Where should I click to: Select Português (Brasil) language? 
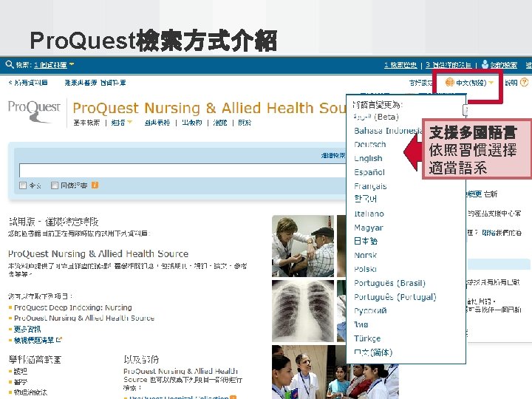(x=389, y=283)
